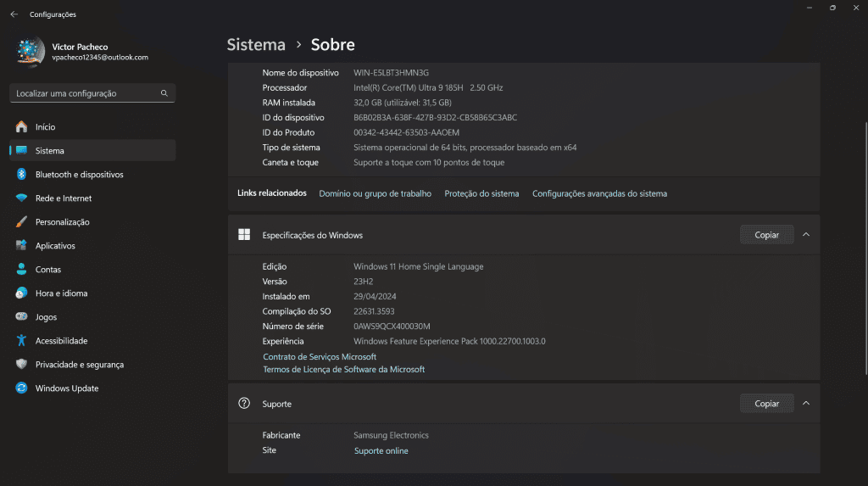This screenshot has height=486, width=868.
Task: Click the search magnifier icon
Action: pos(164,93)
